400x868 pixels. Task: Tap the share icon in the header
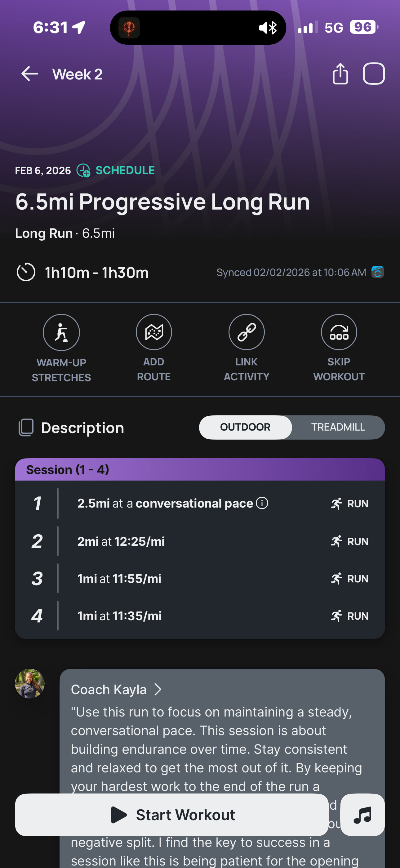point(340,74)
